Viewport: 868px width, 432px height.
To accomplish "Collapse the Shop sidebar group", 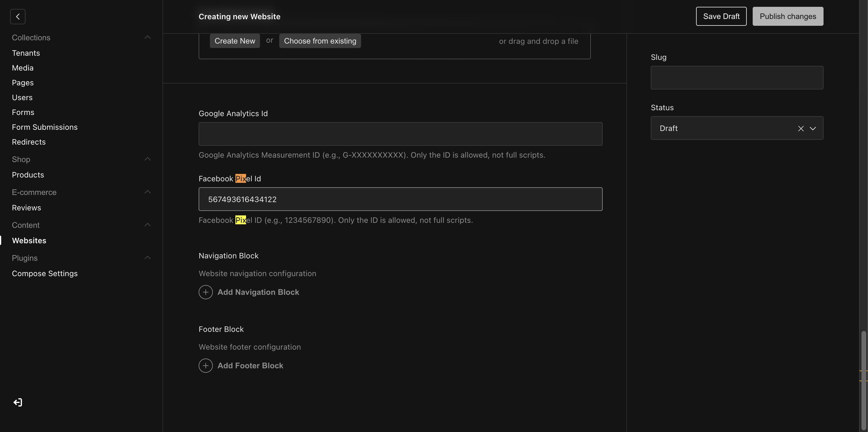I will [x=147, y=159].
